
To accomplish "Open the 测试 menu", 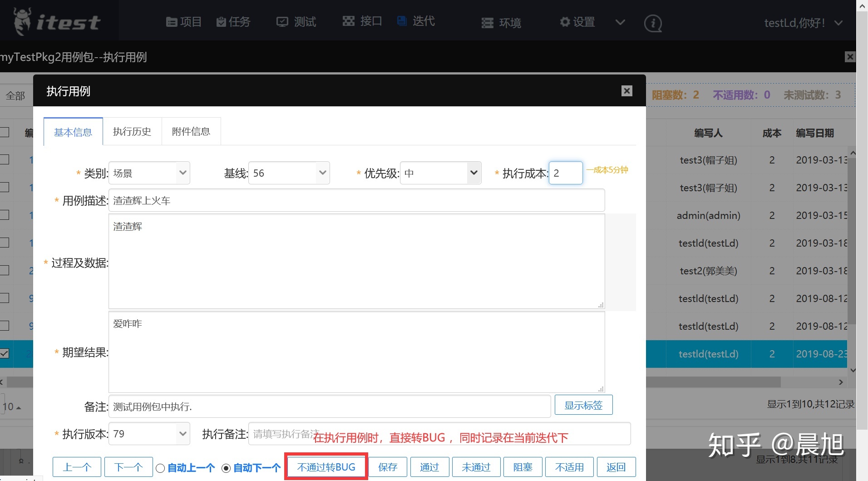I will (296, 21).
